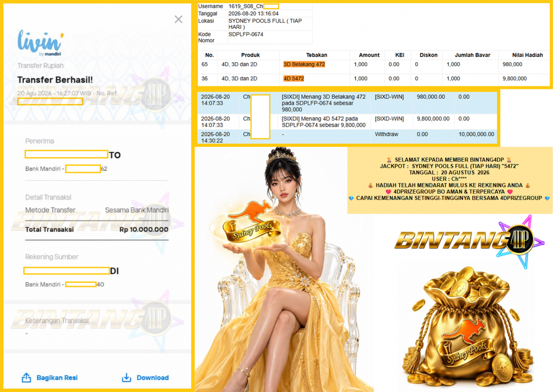This screenshot has width=553, height=392.
Task: Select the Transfer Rupiah label
Action: [x=41, y=65]
